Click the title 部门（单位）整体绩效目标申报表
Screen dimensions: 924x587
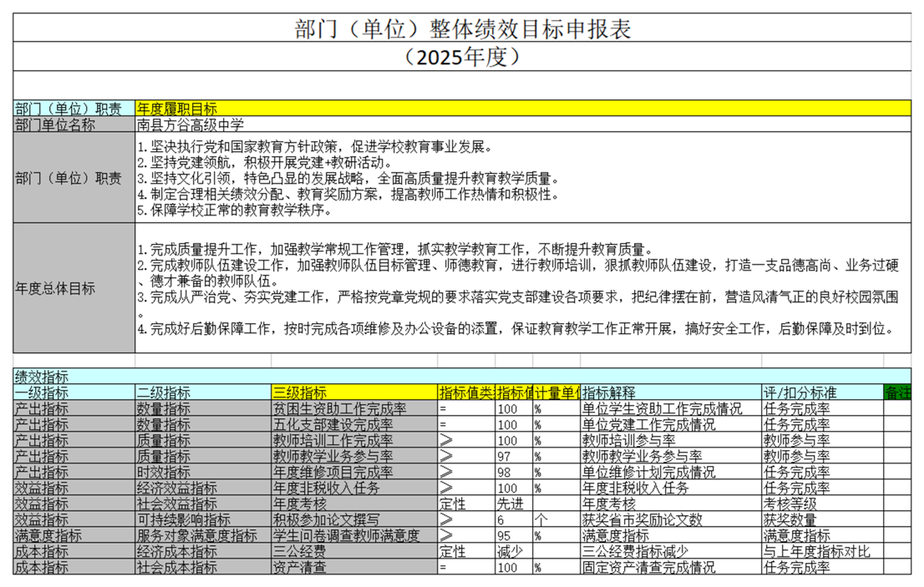pos(462,28)
